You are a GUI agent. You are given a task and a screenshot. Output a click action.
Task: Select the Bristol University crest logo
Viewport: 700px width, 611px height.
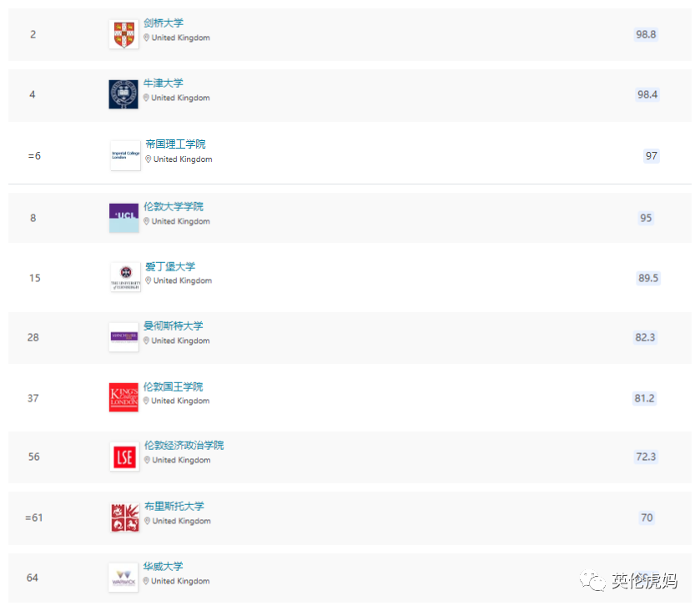point(123,518)
